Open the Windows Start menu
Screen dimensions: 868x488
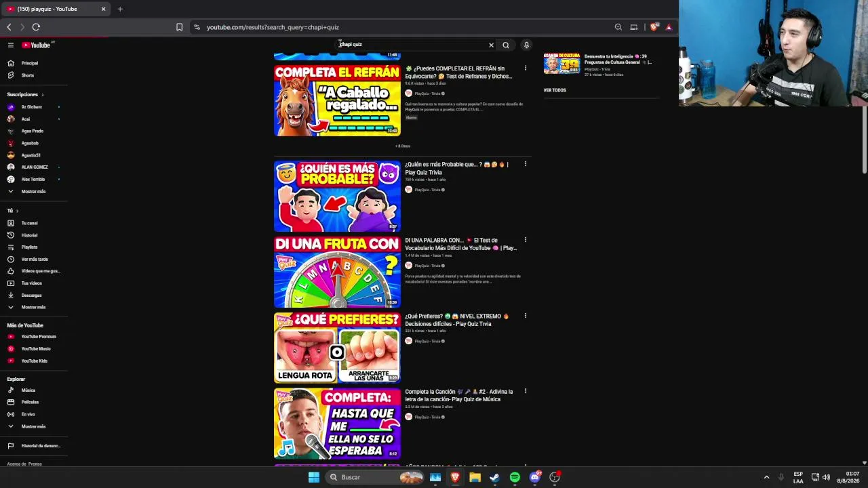pyautogui.click(x=313, y=477)
